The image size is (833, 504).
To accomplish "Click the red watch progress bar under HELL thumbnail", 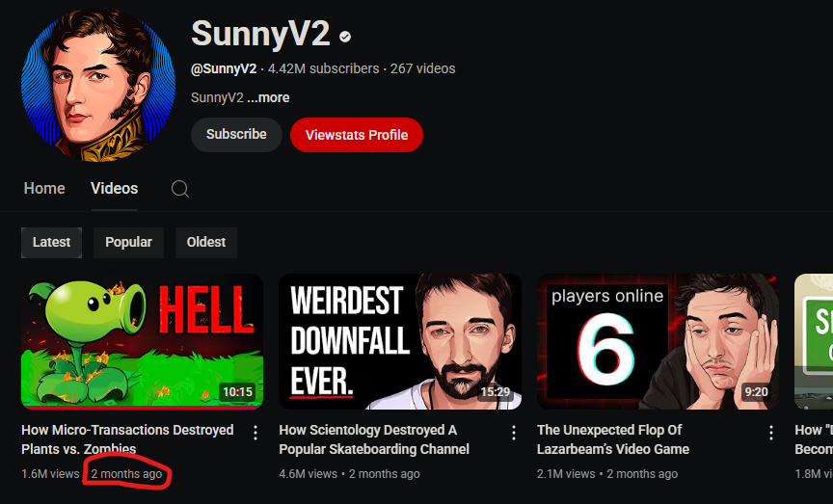I will pos(142,408).
